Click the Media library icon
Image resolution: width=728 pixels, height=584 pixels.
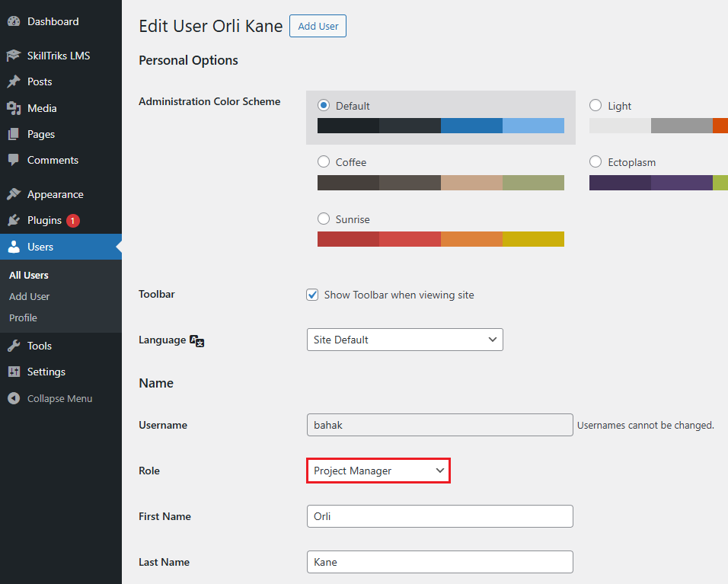coord(14,108)
